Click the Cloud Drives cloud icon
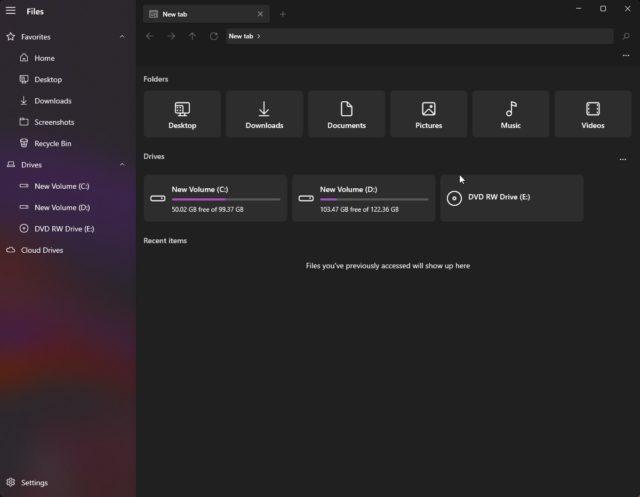The width and height of the screenshot is (640, 497). pos(11,250)
